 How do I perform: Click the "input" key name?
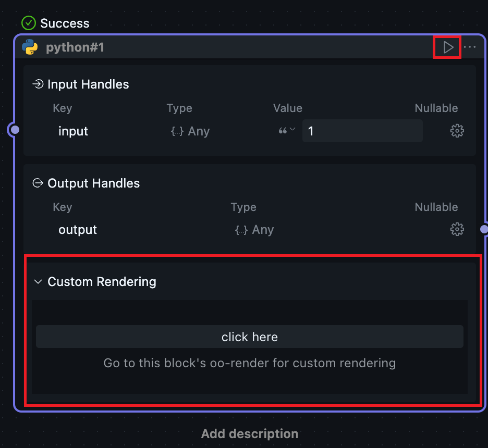tap(73, 131)
